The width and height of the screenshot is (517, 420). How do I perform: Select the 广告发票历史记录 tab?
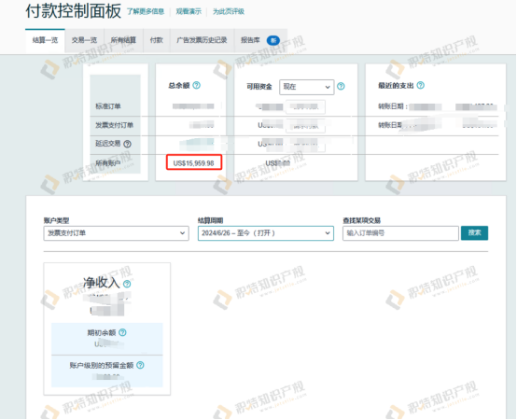tap(202, 40)
